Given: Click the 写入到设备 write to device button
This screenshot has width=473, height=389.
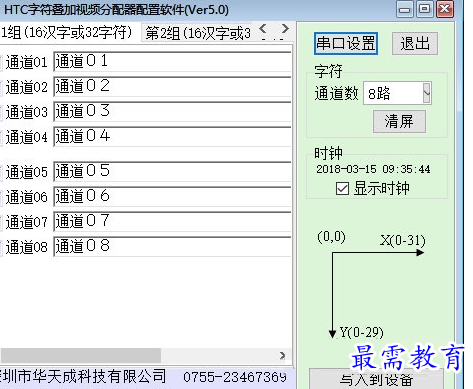Looking at the screenshot, I should pos(376,379).
